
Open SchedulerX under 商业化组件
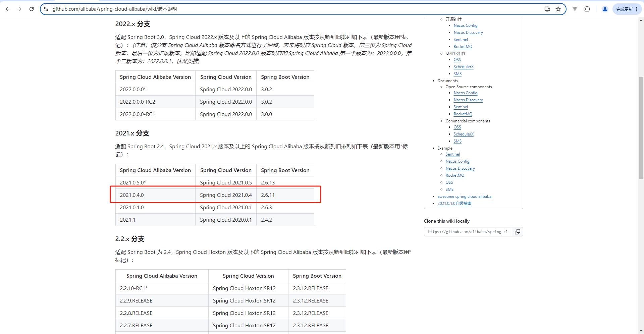click(x=464, y=67)
